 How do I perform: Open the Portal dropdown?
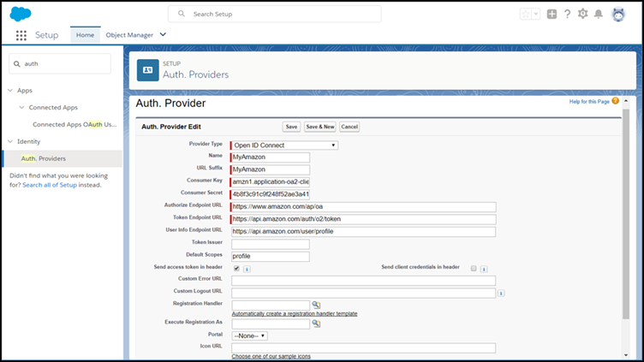pyautogui.click(x=249, y=335)
